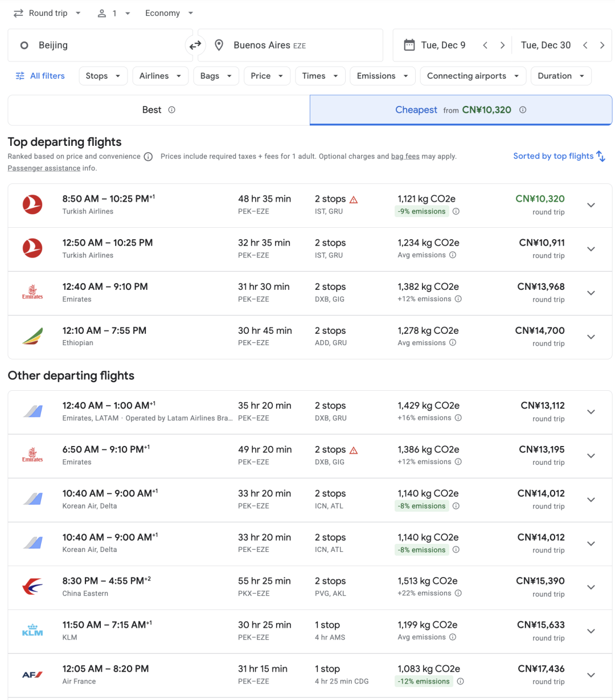Viewport: 615px width, 700px height.
Task: Click info icon on Best tab
Action: 171,110
